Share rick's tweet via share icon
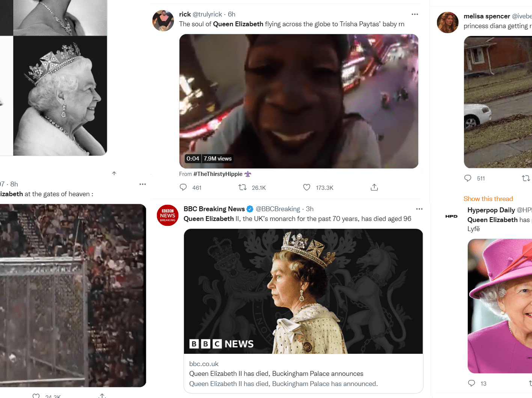 (x=374, y=187)
